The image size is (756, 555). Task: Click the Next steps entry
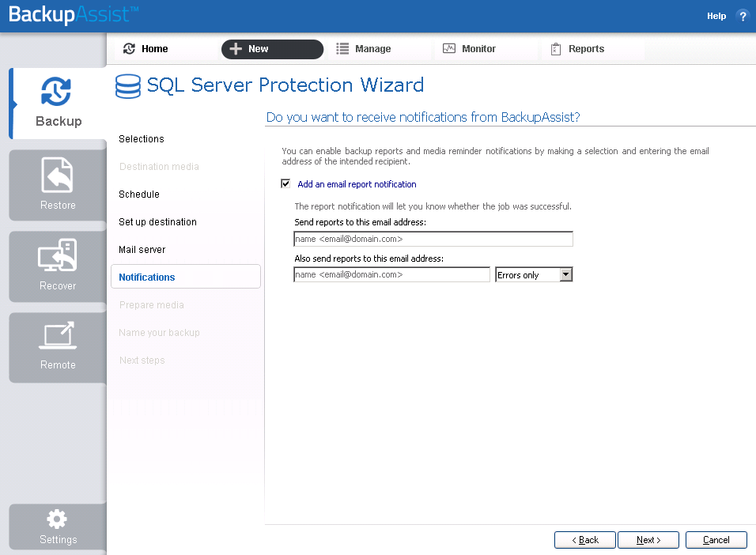142,361
